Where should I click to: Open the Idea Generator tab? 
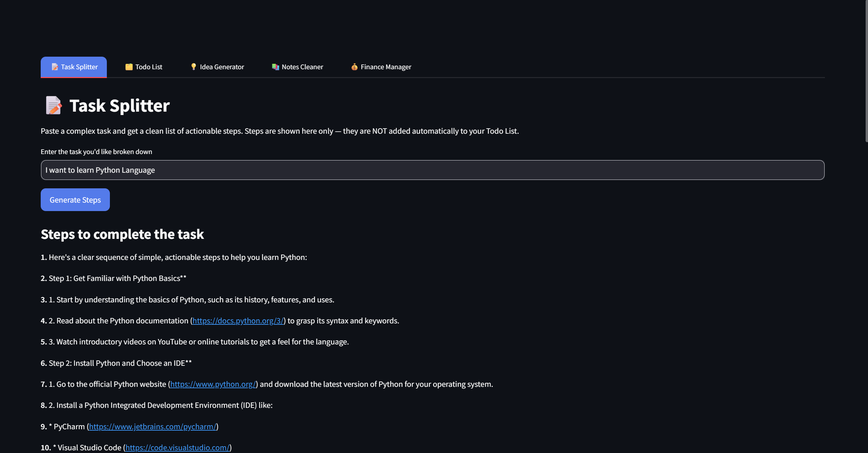[222, 67]
